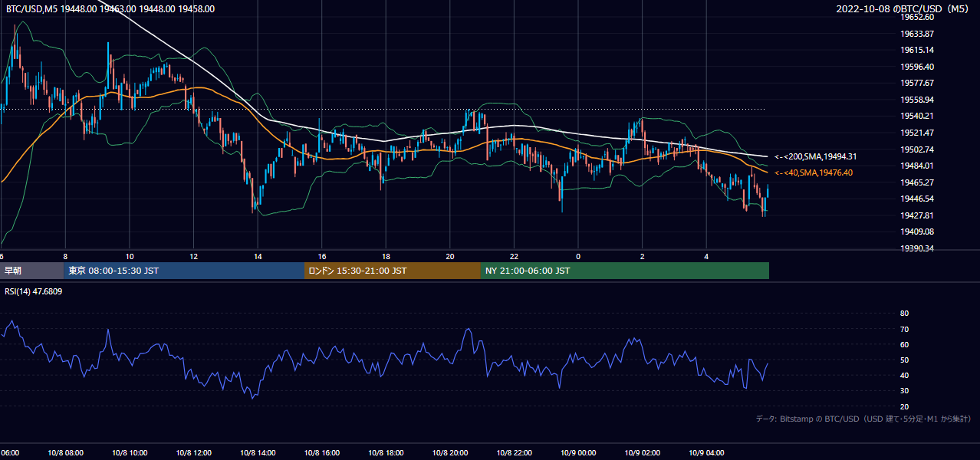980x460 pixels.
Task: Click price axis label 19596.40
Action: coord(916,67)
